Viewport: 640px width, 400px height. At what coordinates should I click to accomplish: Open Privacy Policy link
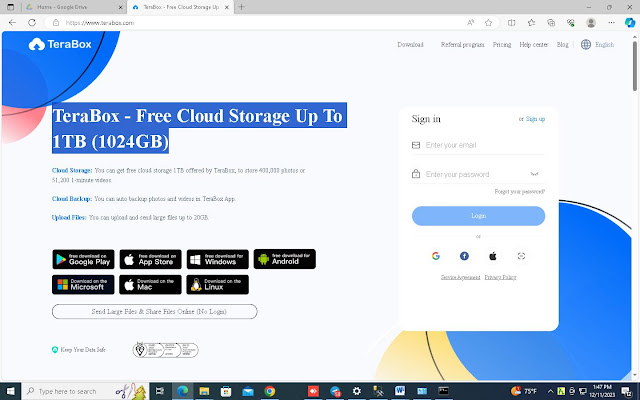500,277
